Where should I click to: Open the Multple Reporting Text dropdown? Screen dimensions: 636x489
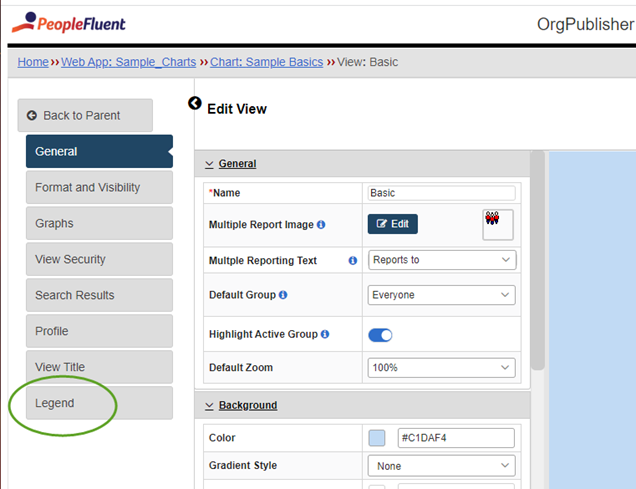[442, 260]
